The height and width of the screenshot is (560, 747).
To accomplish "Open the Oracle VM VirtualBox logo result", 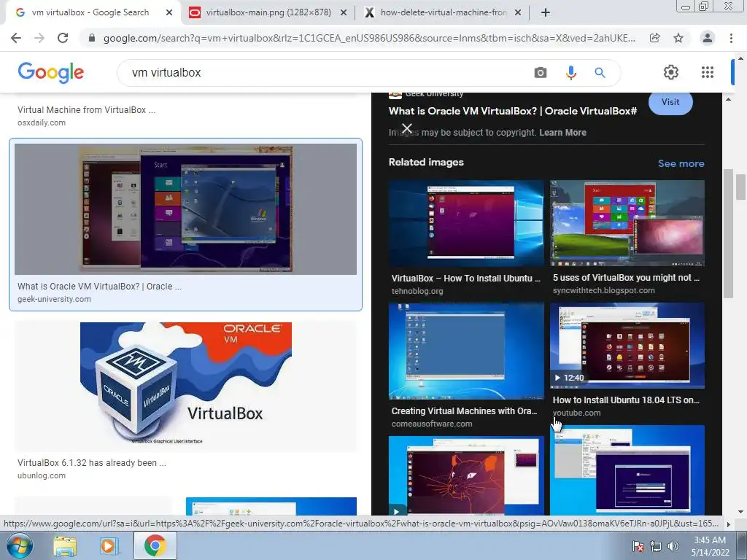I will (x=185, y=386).
